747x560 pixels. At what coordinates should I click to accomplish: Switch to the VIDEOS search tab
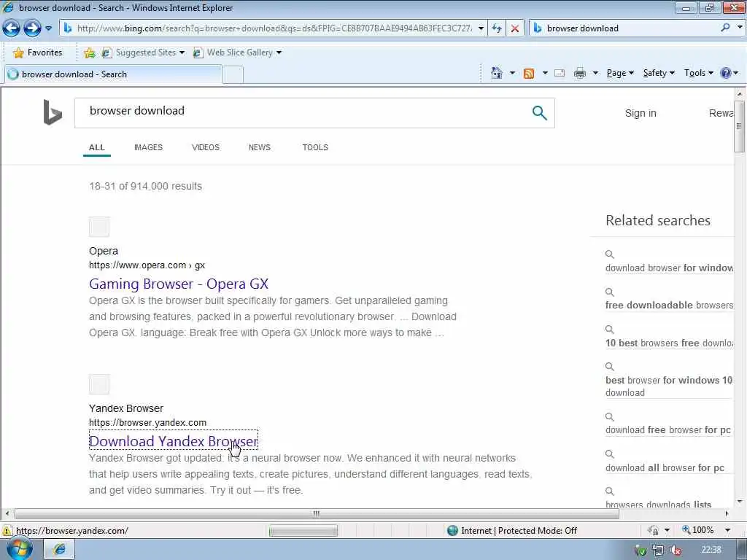tap(205, 147)
